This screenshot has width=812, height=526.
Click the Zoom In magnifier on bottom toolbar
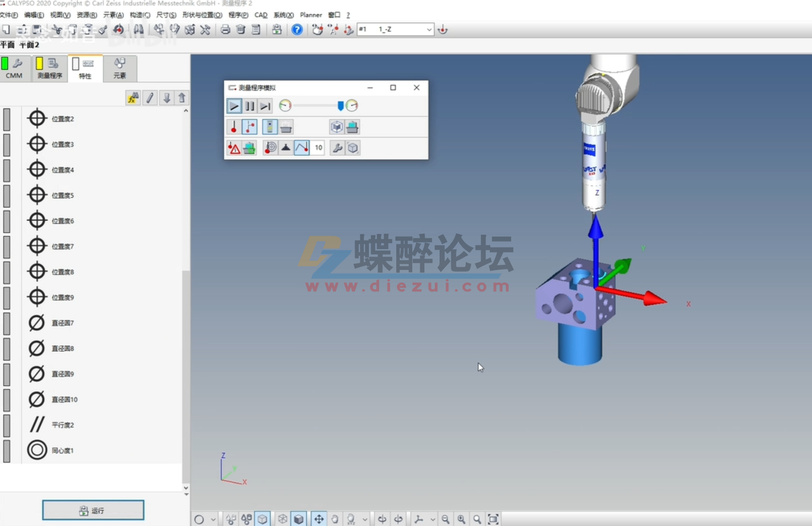click(461, 518)
